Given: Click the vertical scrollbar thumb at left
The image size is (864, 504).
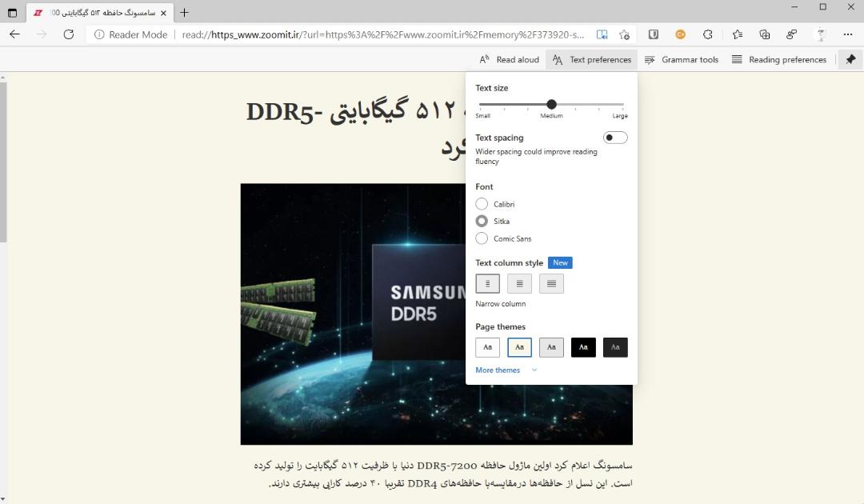Looking at the screenshot, I should 3,162.
